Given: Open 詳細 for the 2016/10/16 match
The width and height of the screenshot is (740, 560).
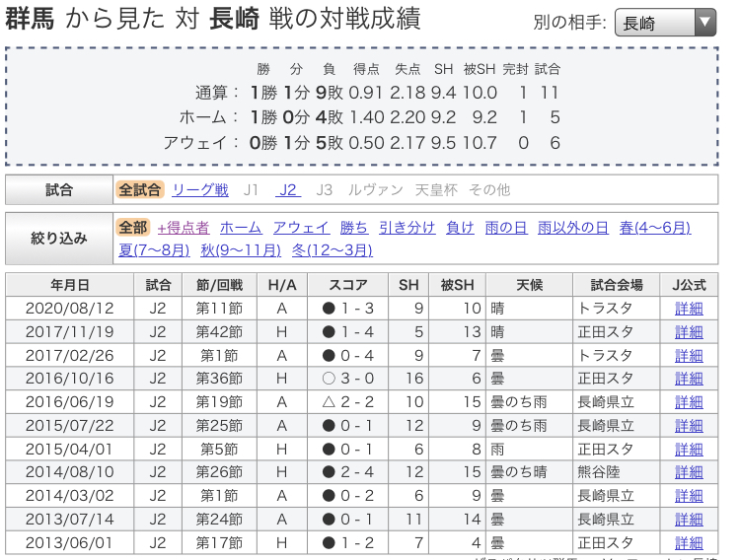Looking at the screenshot, I should coord(689,379).
